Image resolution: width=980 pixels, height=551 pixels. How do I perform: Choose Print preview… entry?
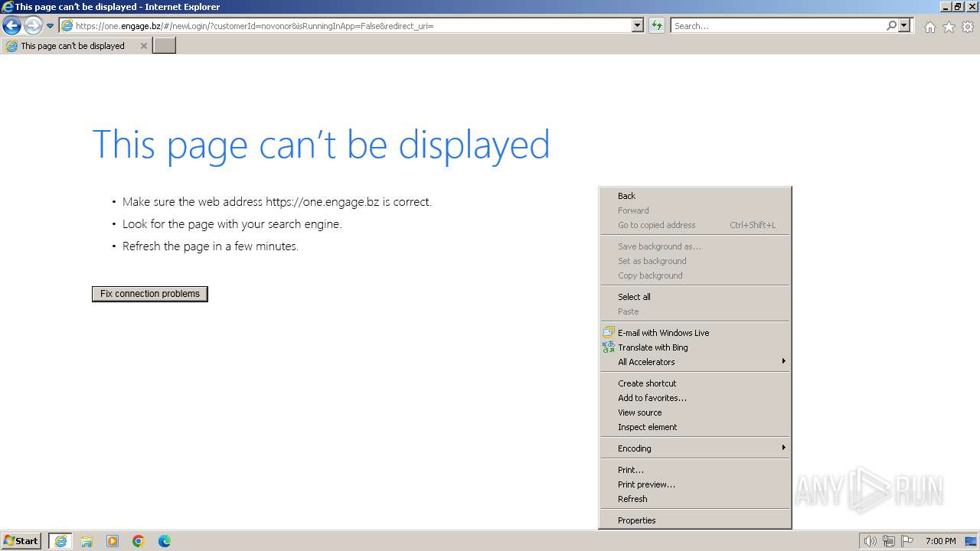[695, 484]
